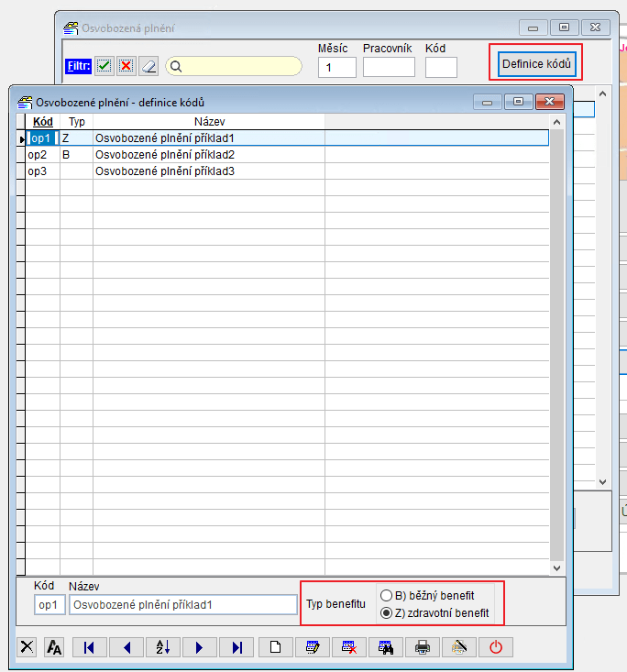Image resolution: width=627 pixels, height=672 pixels.
Task: Click Osvobozené plnění příklad3 name cell
Action: (x=209, y=171)
